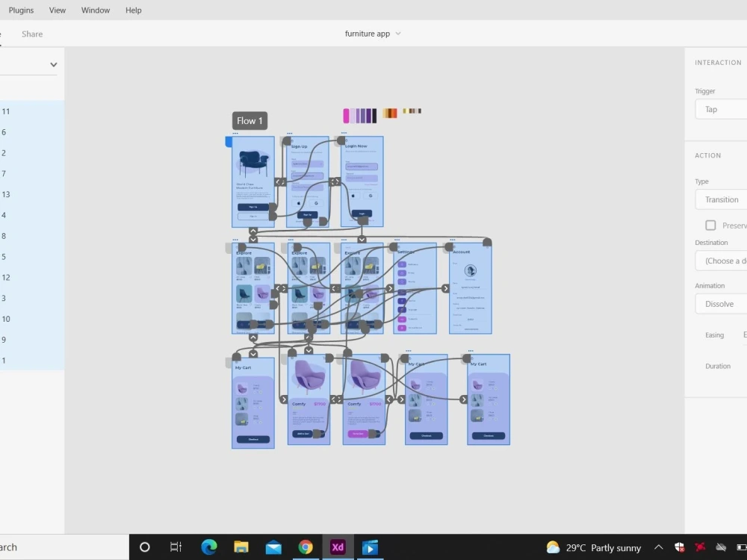Screen dimensions: 747x560
Task: Open the Trigger Tap dropdown
Action: tap(721, 109)
